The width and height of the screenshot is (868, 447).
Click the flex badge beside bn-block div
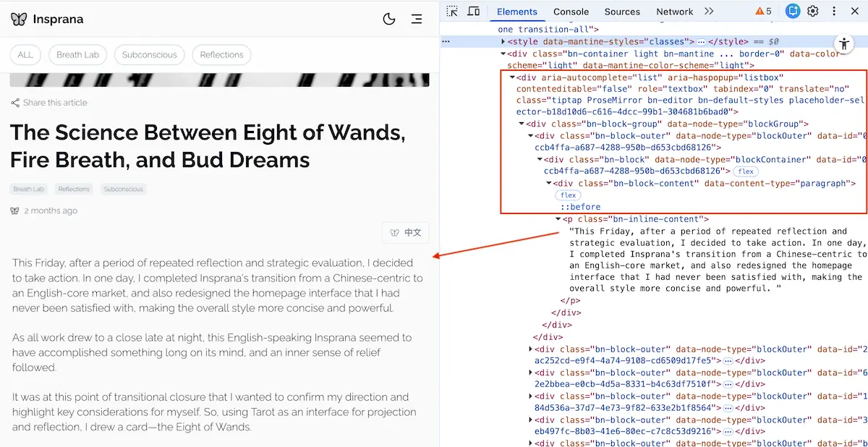click(x=745, y=171)
